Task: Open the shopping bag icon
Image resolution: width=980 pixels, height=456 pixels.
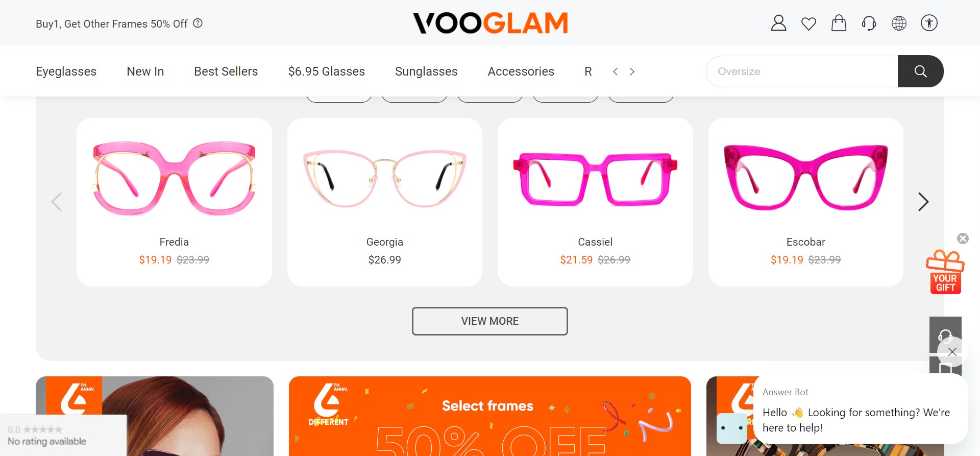Action: [x=839, y=23]
